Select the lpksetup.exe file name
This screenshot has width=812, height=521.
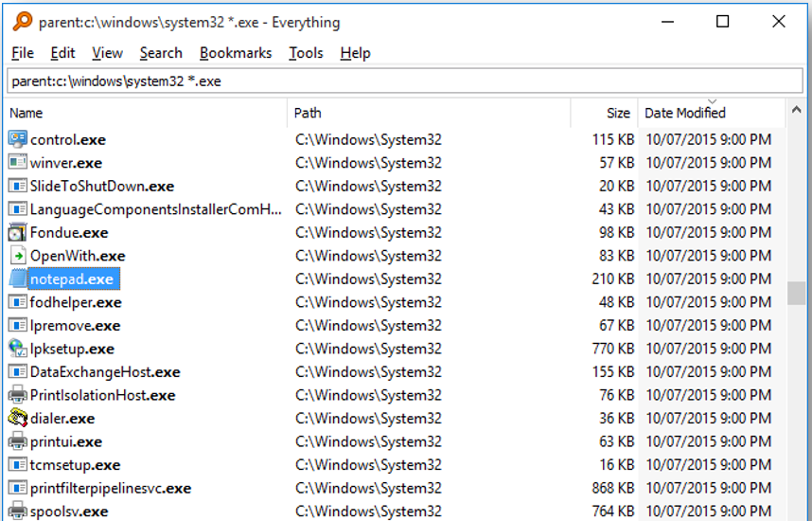72,349
